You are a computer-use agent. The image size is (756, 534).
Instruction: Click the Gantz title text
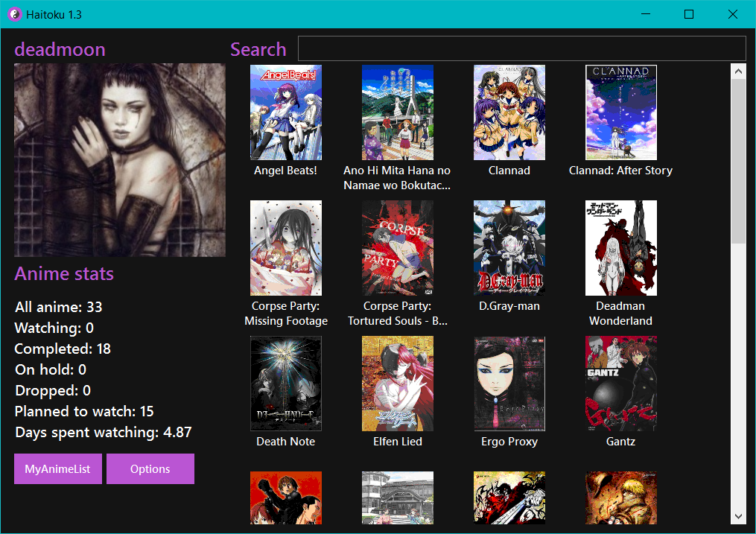point(620,442)
